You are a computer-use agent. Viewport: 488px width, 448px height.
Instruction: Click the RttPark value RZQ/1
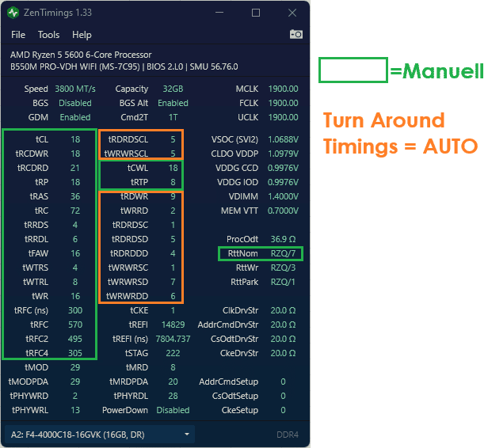click(x=283, y=283)
